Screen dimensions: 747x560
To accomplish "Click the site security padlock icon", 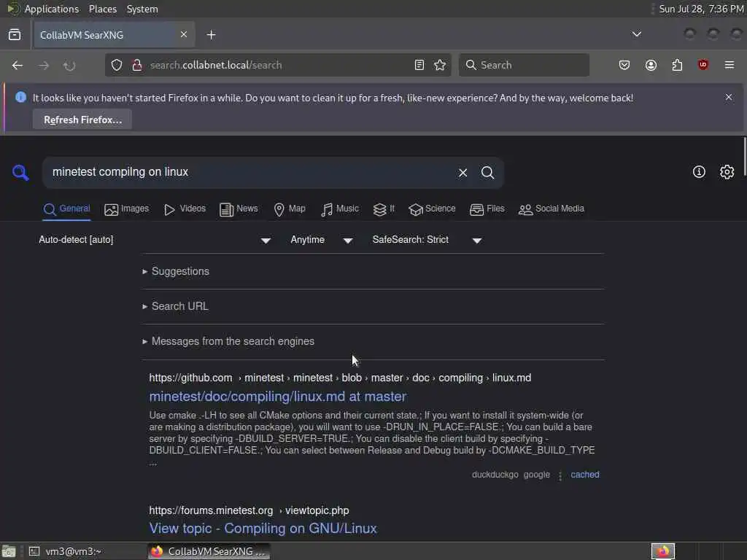I will click(137, 65).
